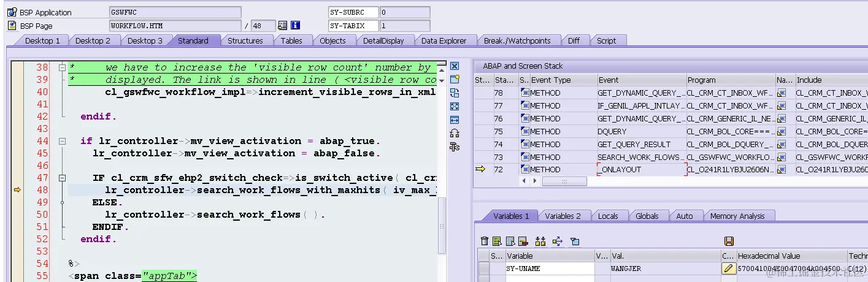868x282 pixels.
Task: Click the navigate icon next to field 48
Action: click(282, 26)
